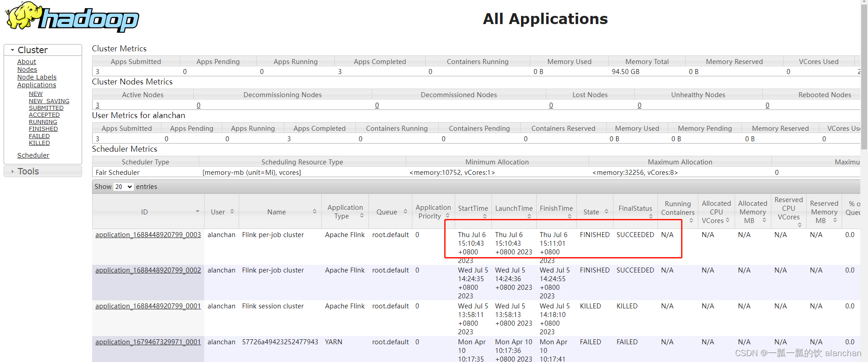Sort by LaunchTime column arrows
Image resolution: width=868 pixels, height=362 pixels.
pyautogui.click(x=529, y=216)
